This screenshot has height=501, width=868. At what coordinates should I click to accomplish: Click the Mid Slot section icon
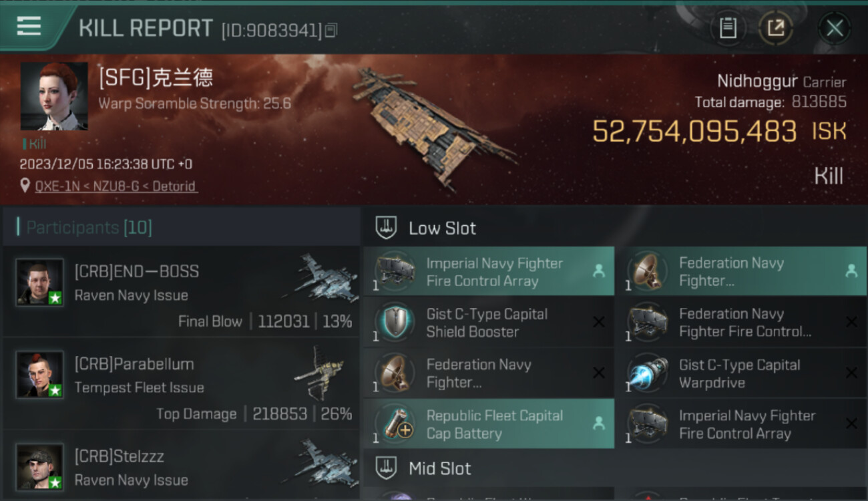click(386, 468)
